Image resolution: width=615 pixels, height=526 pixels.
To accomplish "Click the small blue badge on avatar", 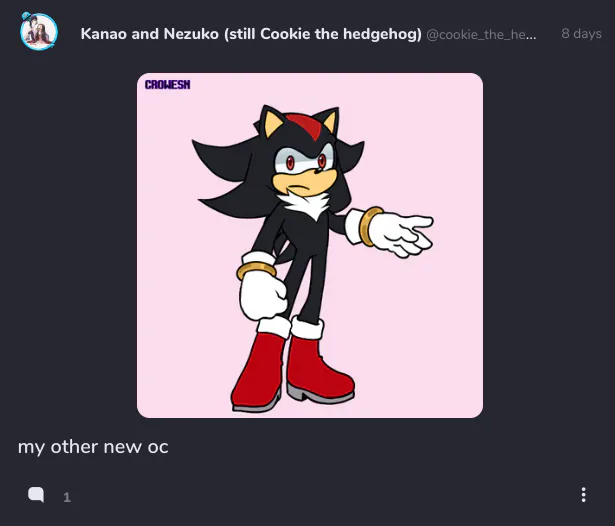I will (x=26, y=16).
